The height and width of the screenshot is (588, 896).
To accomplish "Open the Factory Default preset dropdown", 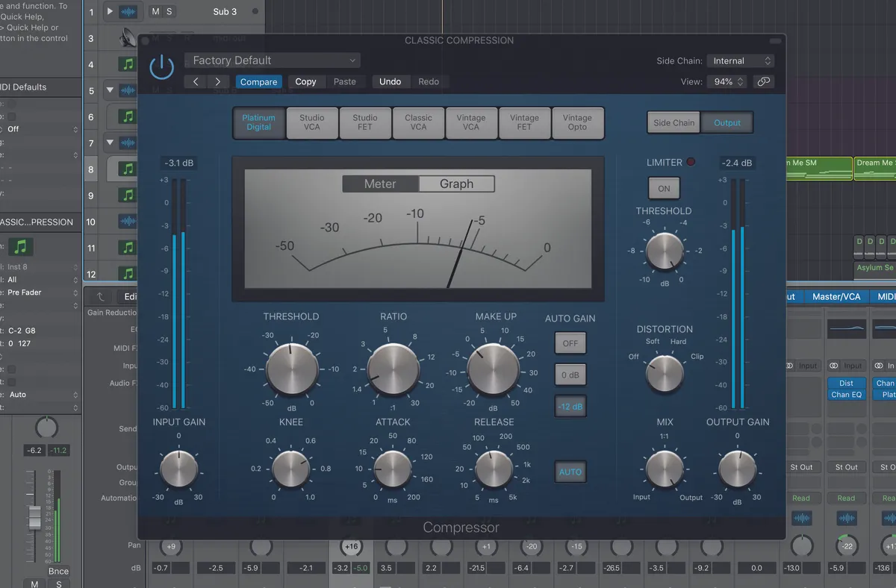I will 273,60.
